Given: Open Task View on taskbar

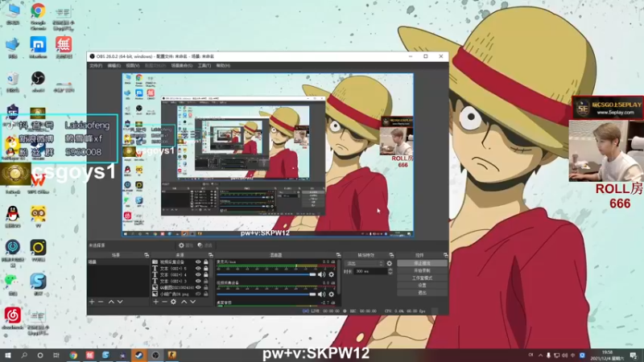Looking at the screenshot, I should [x=56, y=355].
